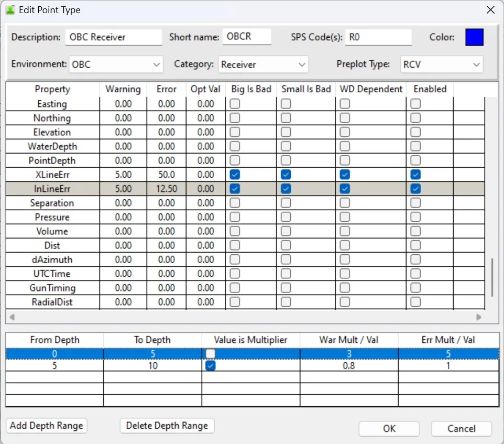Screen dimensions: 504x444
Task: Click the horizontal scrollbar right arrow
Action: coord(478,317)
